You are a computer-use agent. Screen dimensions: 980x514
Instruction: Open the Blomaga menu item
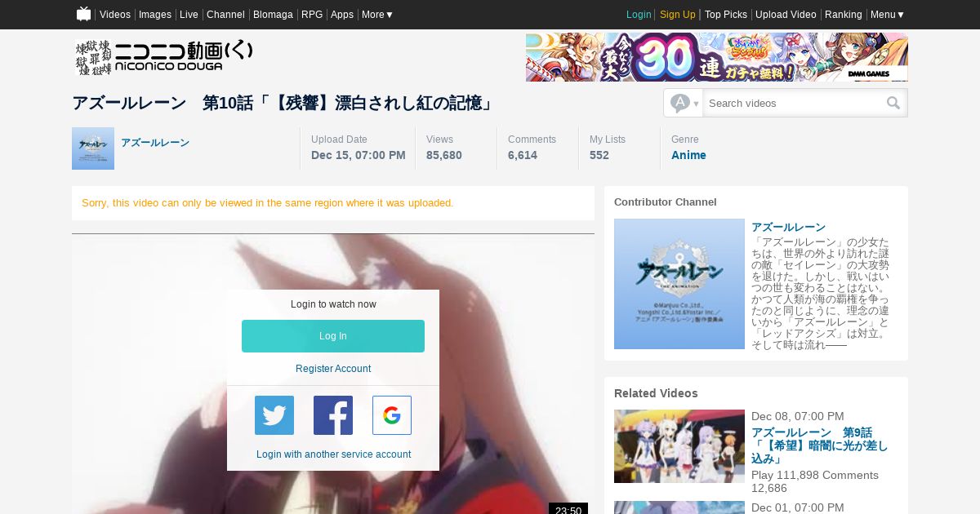(273, 15)
